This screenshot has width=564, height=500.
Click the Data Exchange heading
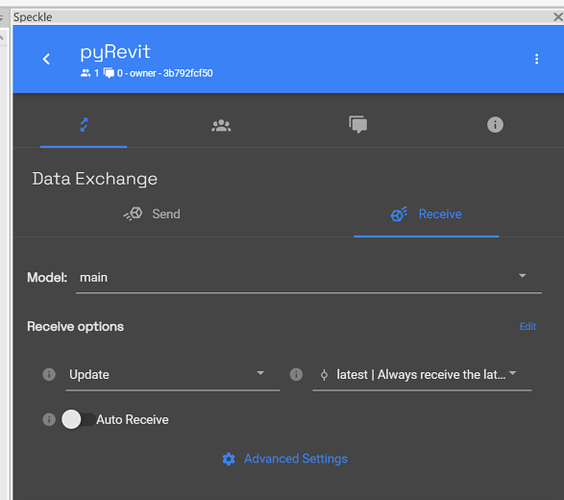95,179
